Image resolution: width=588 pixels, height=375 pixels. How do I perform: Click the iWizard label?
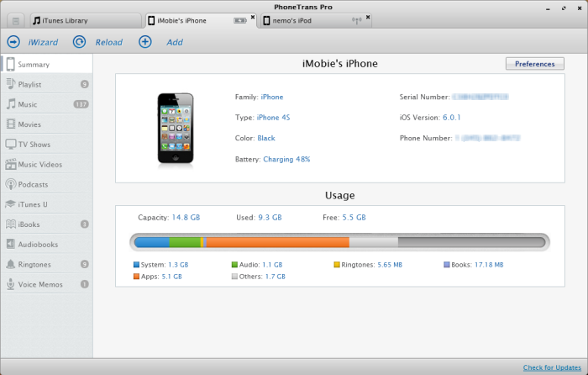43,42
